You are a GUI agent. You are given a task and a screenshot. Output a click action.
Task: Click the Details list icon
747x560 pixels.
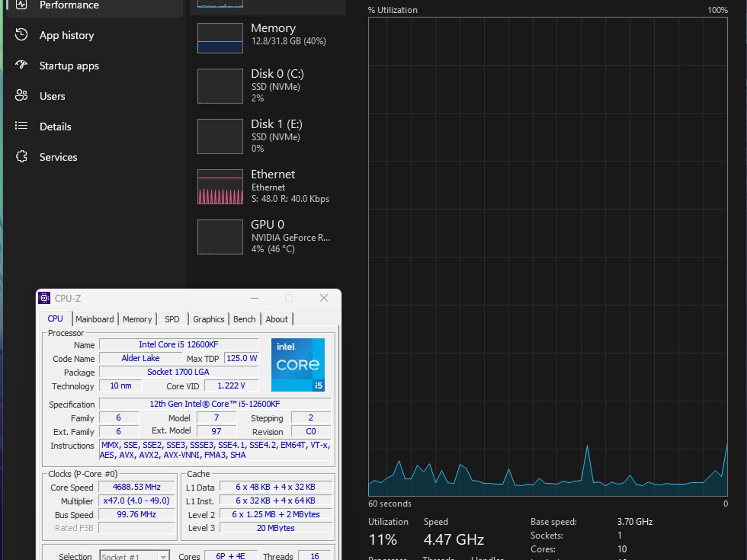click(x=21, y=126)
